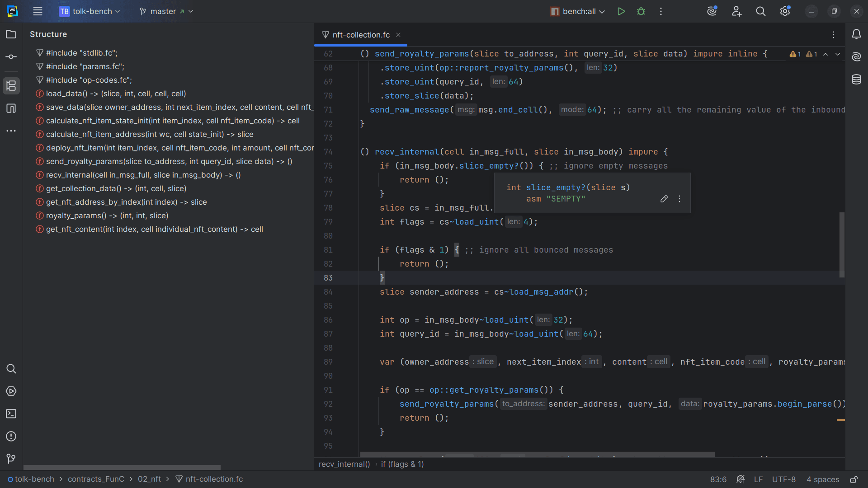The width and height of the screenshot is (868, 488).
Task: Open AI Assistant icon in title bar
Action: 712,11
